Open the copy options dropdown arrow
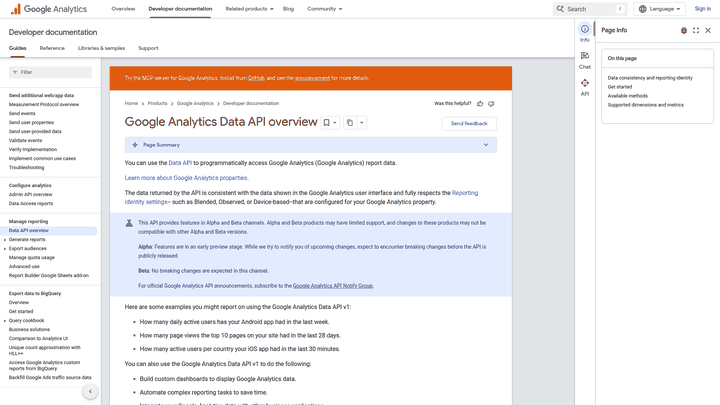 (362, 123)
